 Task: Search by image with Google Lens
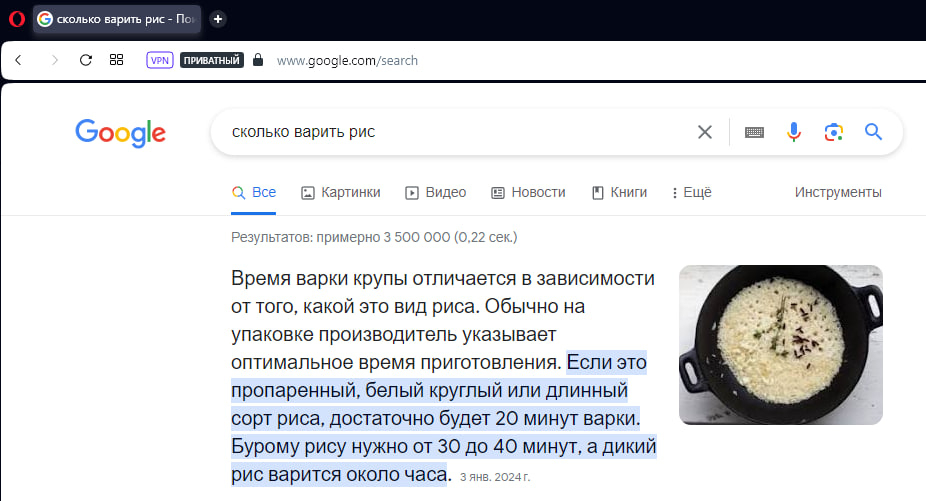click(834, 132)
